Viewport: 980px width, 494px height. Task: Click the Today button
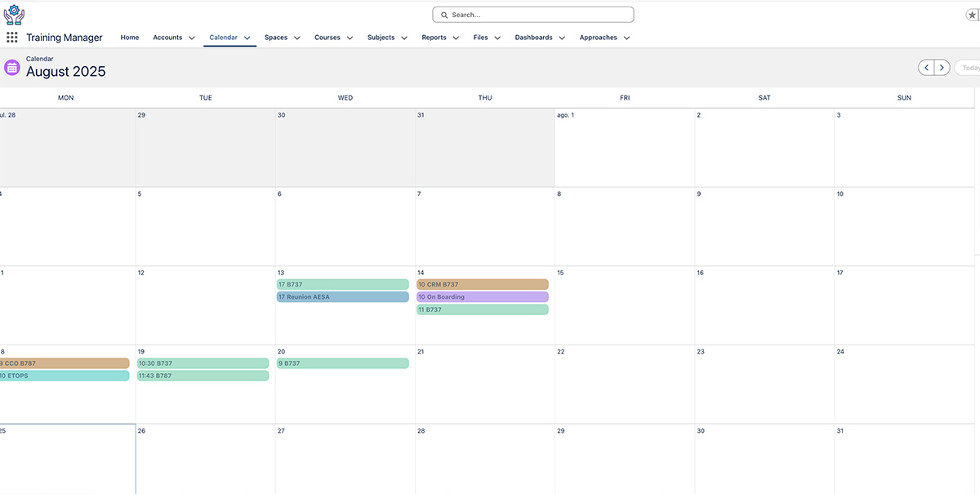969,68
